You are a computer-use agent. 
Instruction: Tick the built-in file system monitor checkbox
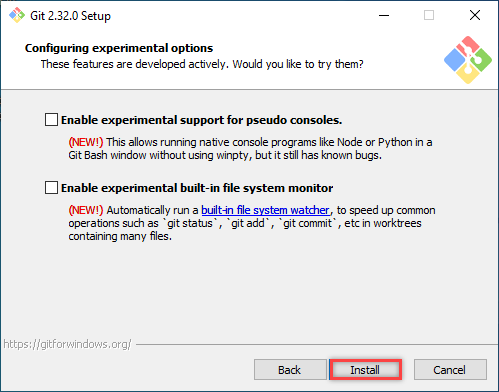tap(51, 188)
